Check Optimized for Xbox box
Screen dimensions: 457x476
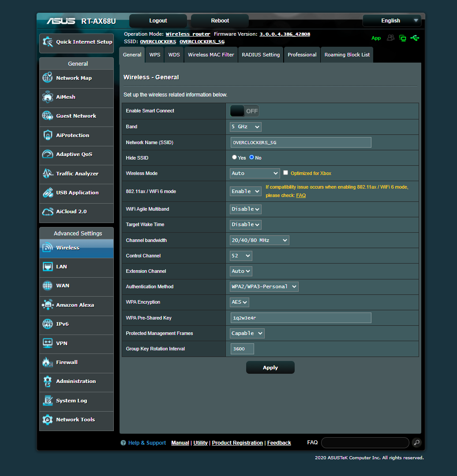coord(286,173)
